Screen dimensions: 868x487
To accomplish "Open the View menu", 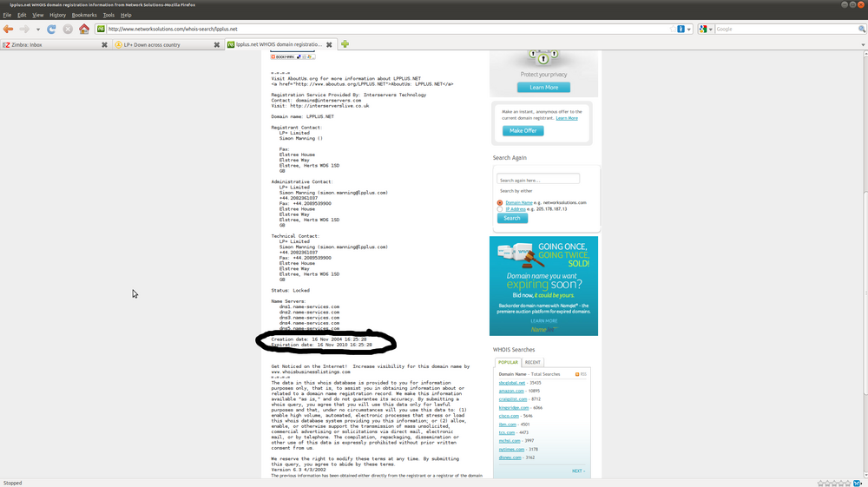I will [37, 15].
